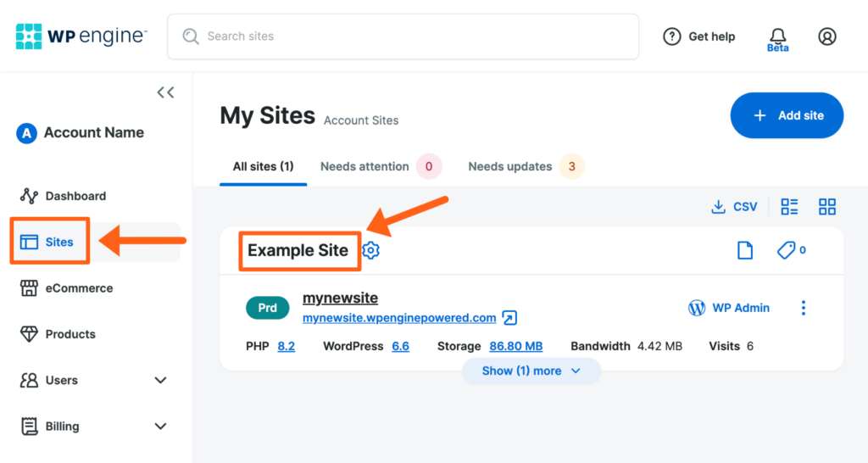Open the user profile icon

(x=826, y=36)
